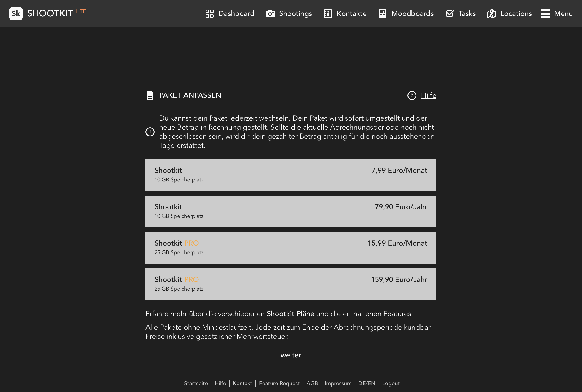Click the weiter button to proceed
This screenshot has height=392, width=582.
point(291,355)
